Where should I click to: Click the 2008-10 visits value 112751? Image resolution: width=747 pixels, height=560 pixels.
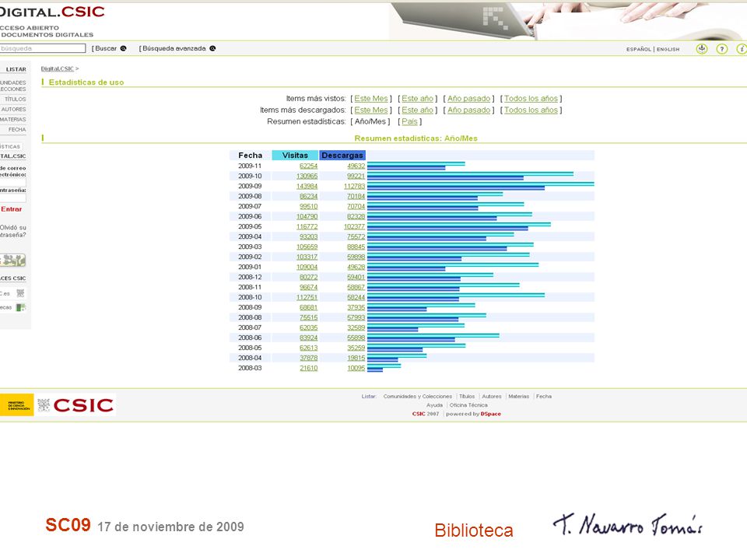[307, 297]
